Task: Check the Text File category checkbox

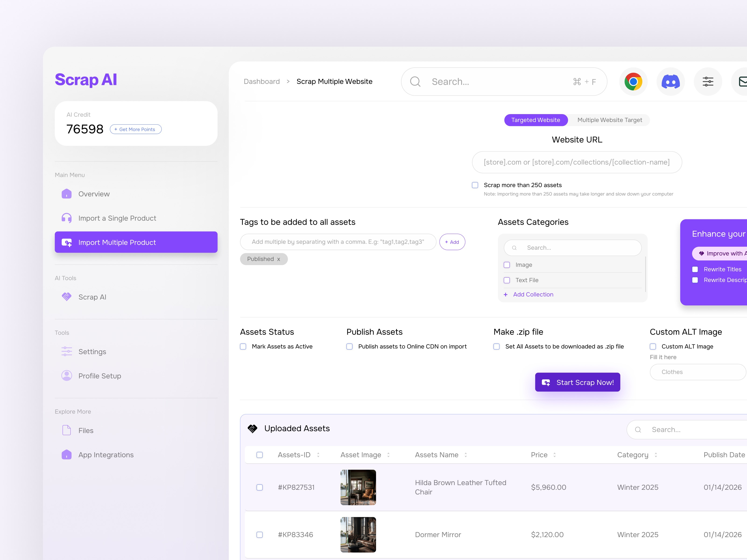Action: coord(507,280)
